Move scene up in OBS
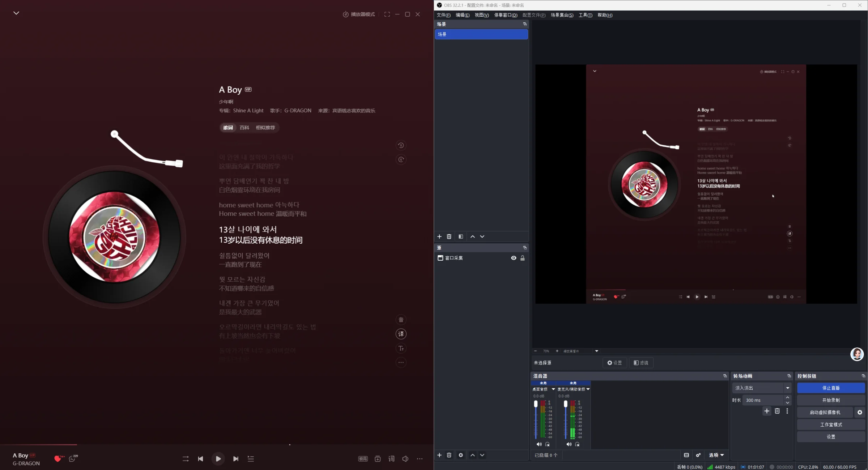868x470 pixels. click(x=473, y=236)
